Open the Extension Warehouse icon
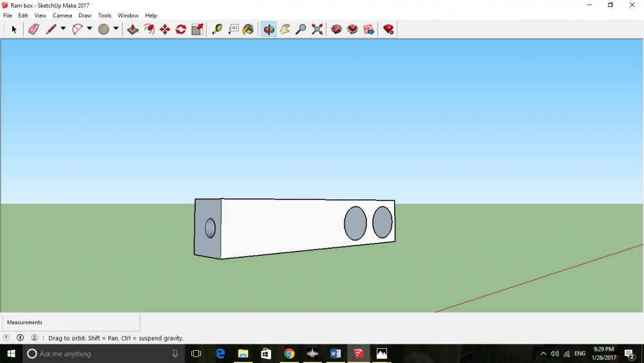Image resolution: width=644 pixels, height=363 pixels. click(x=352, y=29)
